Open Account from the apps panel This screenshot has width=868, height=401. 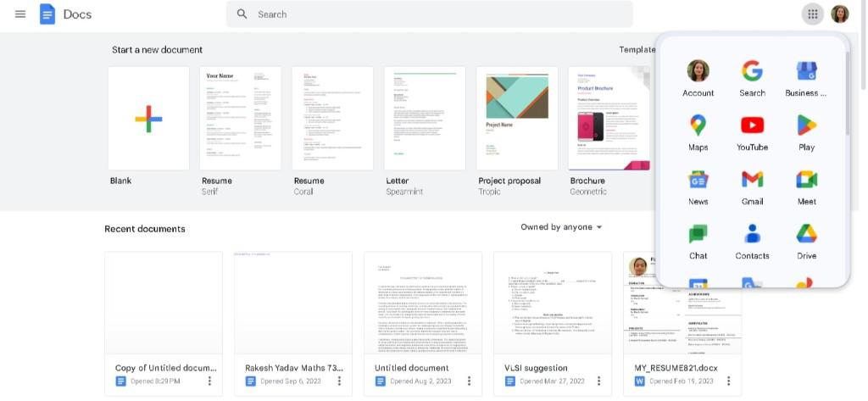(x=698, y=79)
